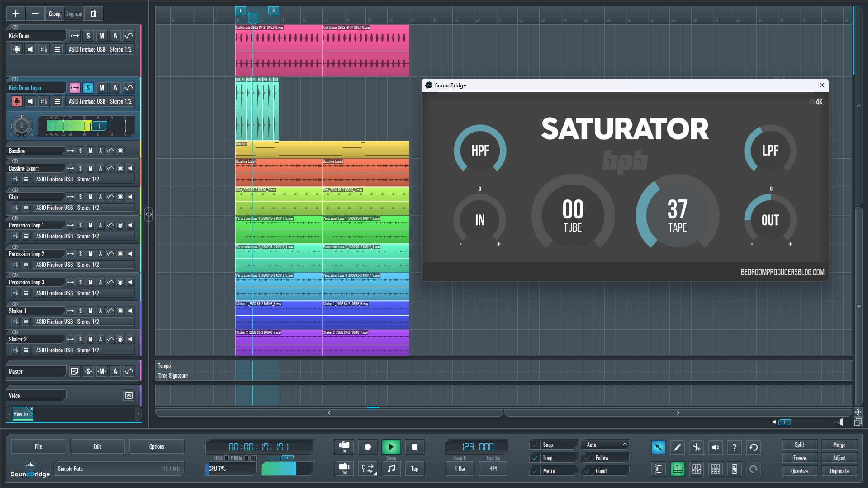Viewport: 868px width, 488px height.
Task: Open the Video track window icon
Action: point(129,396)
